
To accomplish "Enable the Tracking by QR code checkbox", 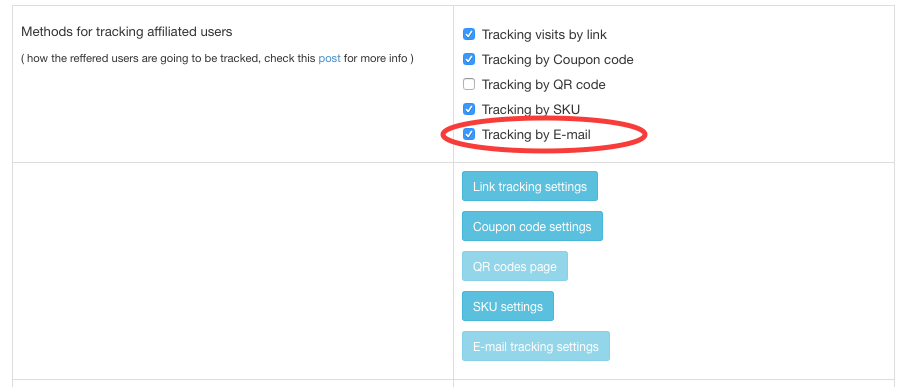I will [469, 85].
